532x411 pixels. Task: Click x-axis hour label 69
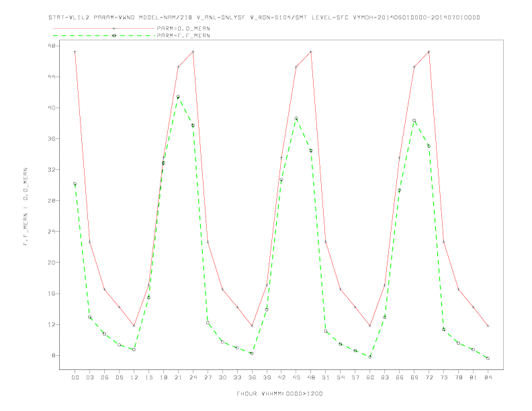414,377
